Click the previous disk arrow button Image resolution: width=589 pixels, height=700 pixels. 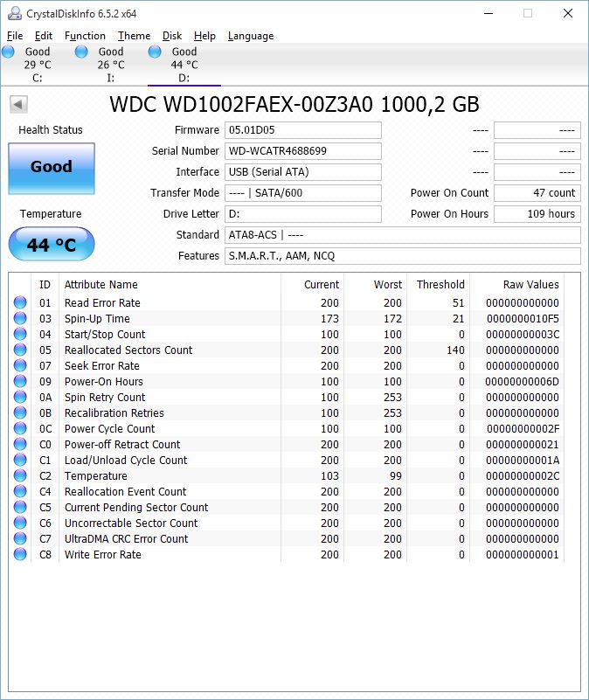pos(18,105)
